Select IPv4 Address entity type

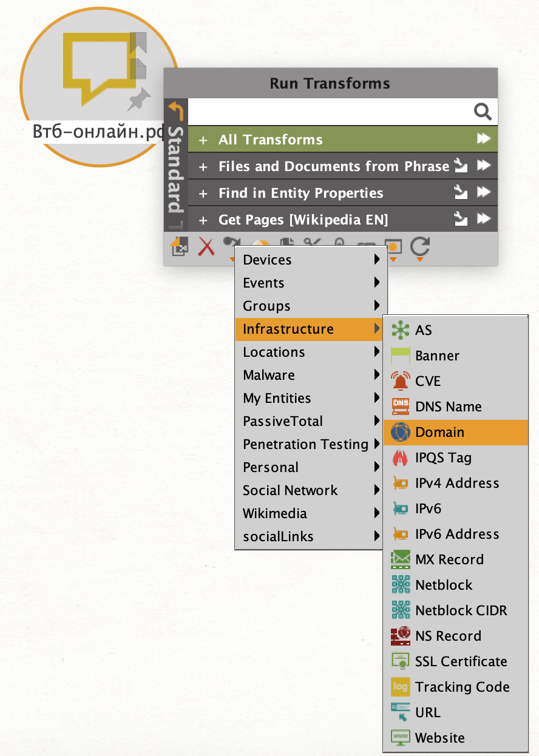click(456, 483)
